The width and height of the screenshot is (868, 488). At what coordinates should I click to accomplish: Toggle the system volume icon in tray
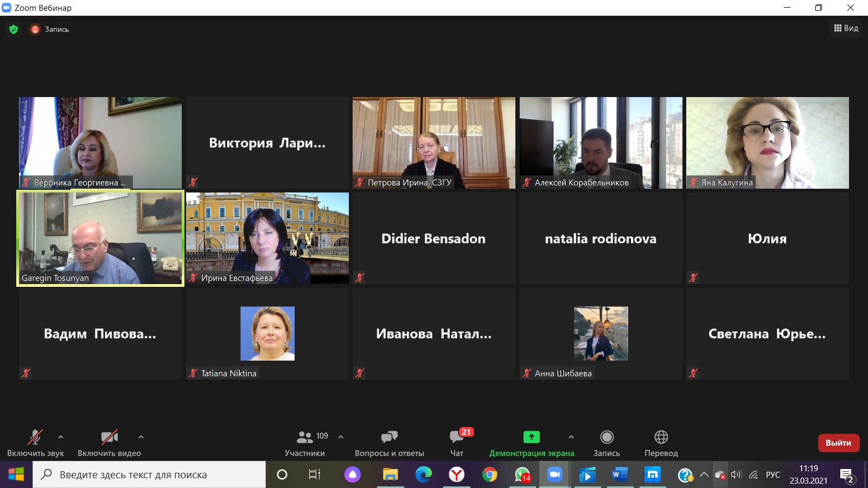point(736,475)
